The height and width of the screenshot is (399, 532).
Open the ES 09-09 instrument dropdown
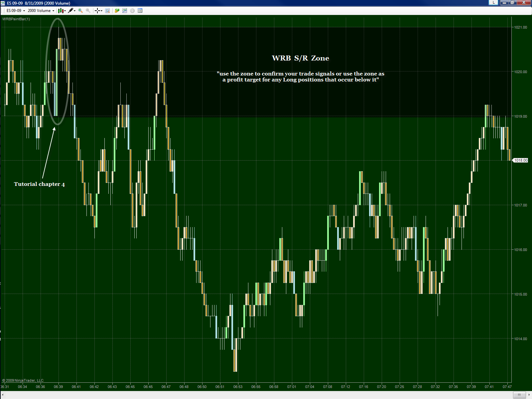point(16,11)
